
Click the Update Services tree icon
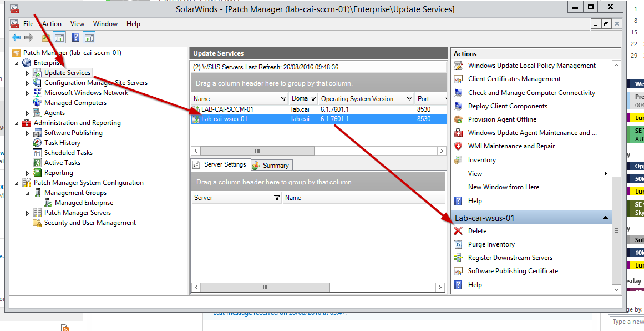point(37,73)
